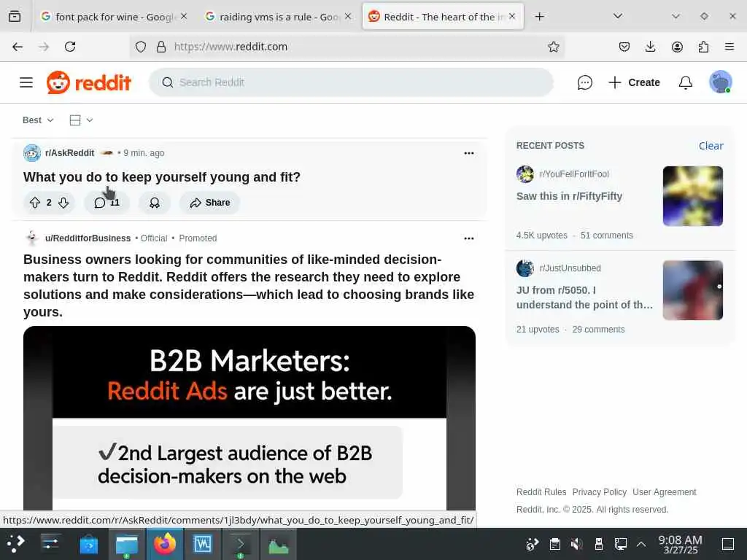Show site security lock information
The height and width of the screenshot is (560, 747).
161,47
